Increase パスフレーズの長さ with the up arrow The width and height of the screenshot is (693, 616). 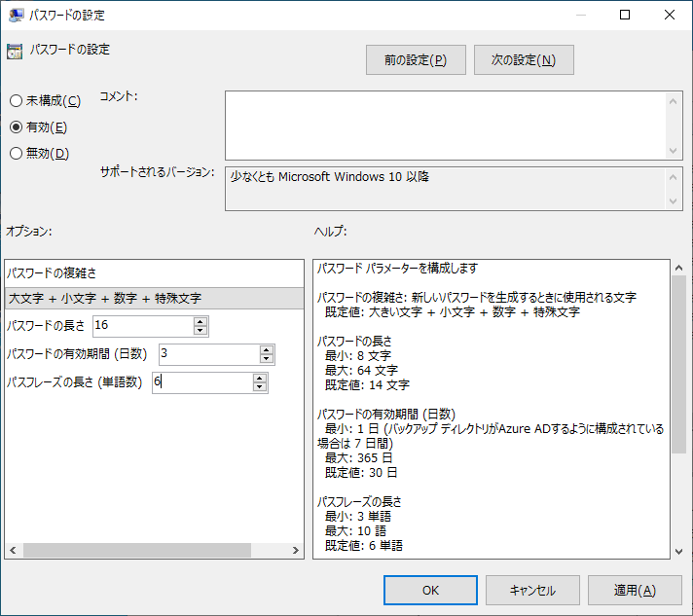pyautogui.click(x=260, y=378)
